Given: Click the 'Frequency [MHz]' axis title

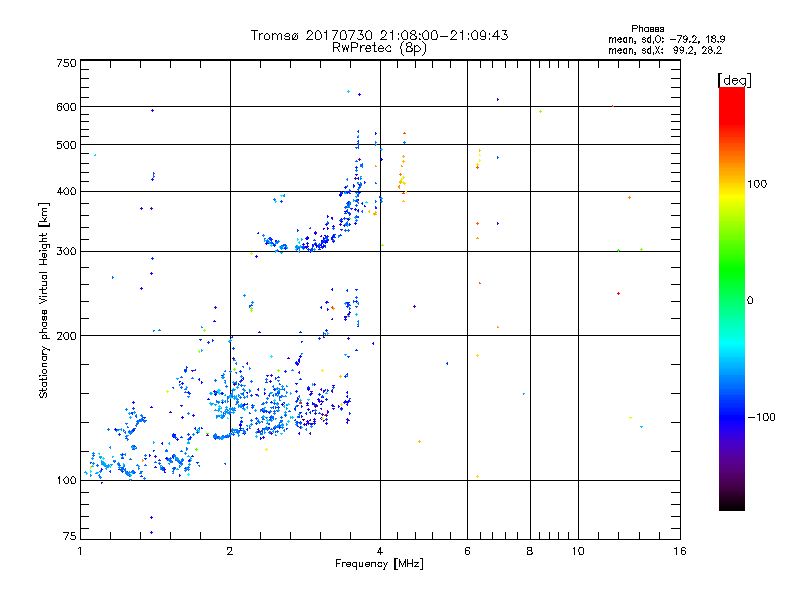Looking at the screenshot, I should [380, 564].
